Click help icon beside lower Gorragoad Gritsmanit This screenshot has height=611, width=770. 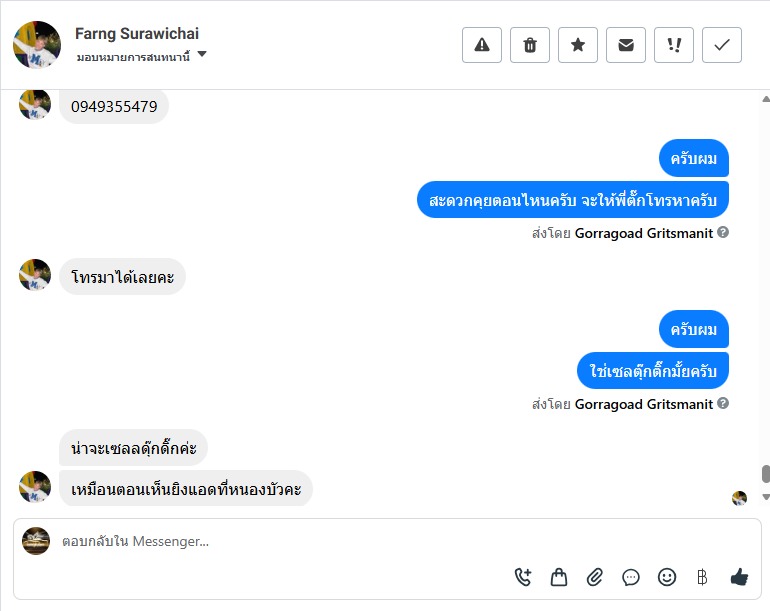coord(723,404)
